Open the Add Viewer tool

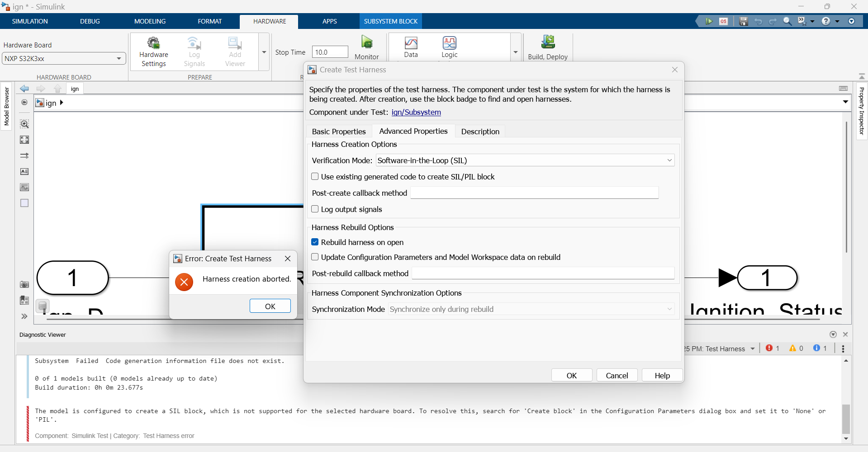[x=235, y=51]
